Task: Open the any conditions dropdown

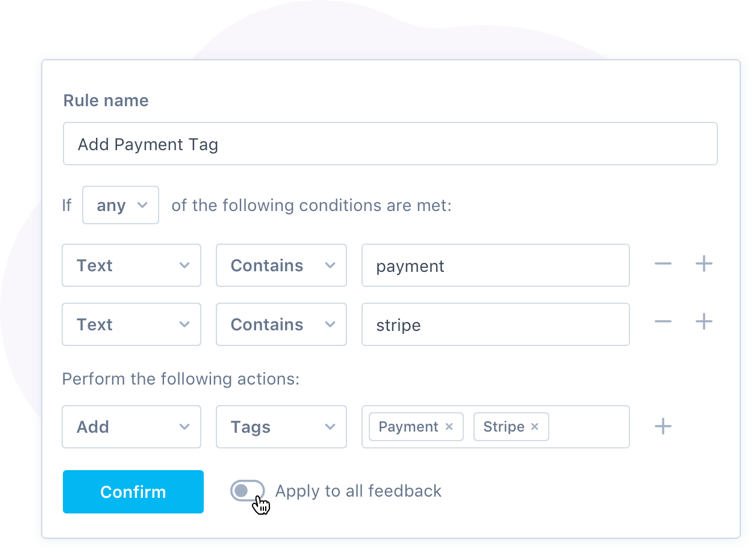Action: coord(120,205)
